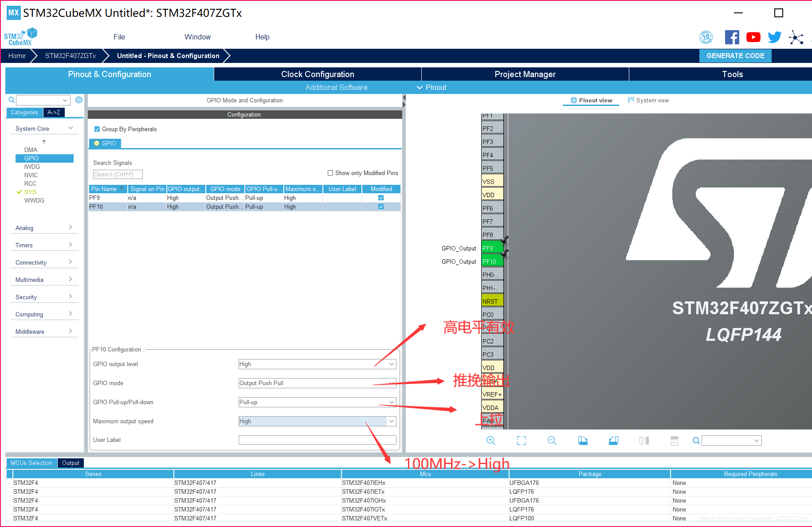
Task: Open the Twitter icon
Action: click(775, 37)
